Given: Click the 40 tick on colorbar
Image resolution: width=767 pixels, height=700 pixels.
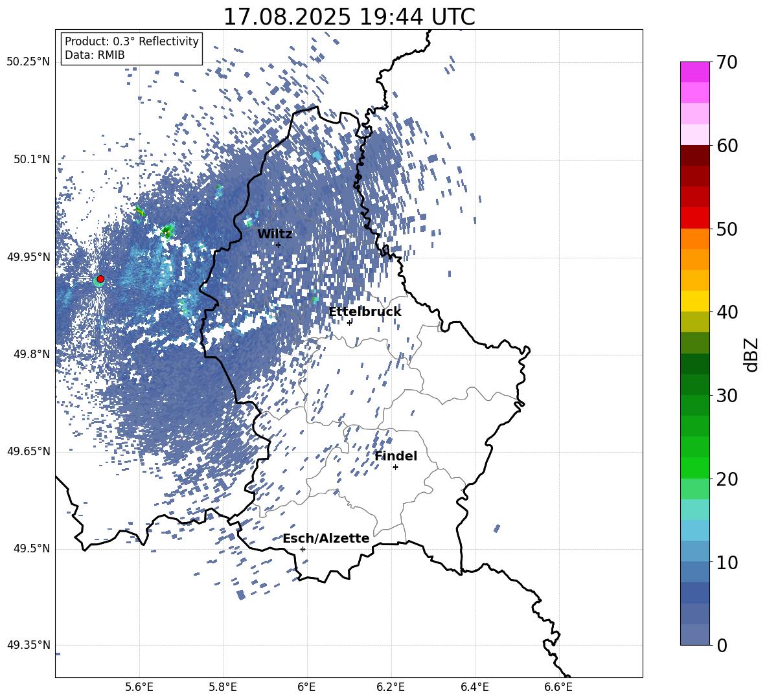Looking at the screenshot, I should pyautogui.click(x=727, y=312).
